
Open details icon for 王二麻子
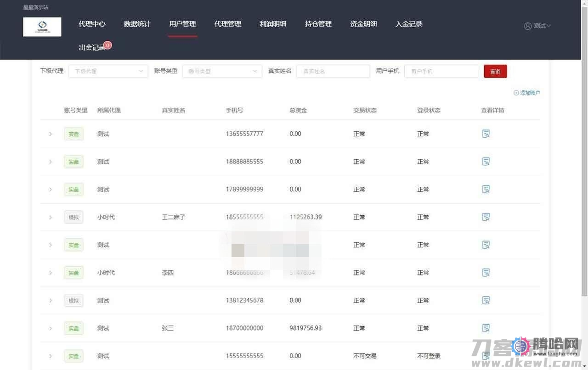click(x=486, y=217)
